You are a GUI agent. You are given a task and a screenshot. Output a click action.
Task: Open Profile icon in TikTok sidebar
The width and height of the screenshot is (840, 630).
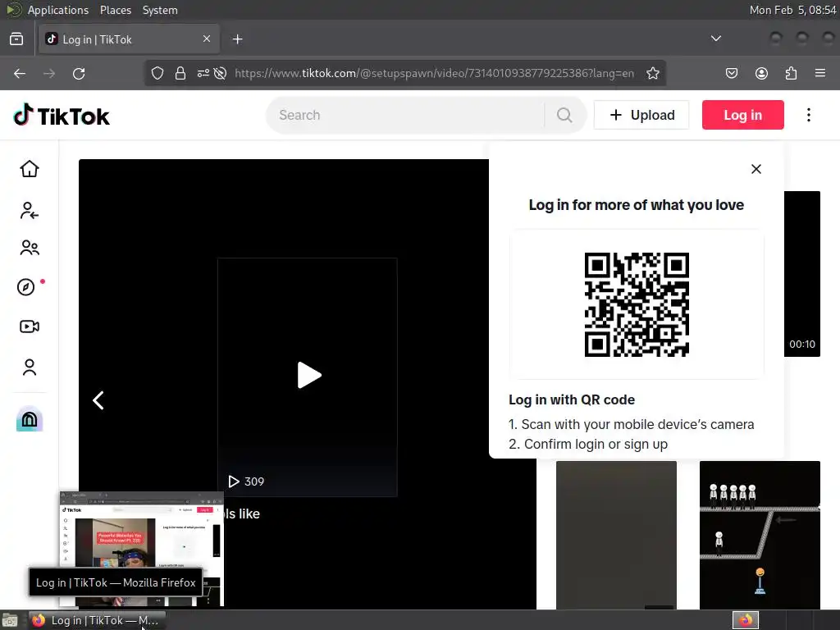(x=30, y=367)
